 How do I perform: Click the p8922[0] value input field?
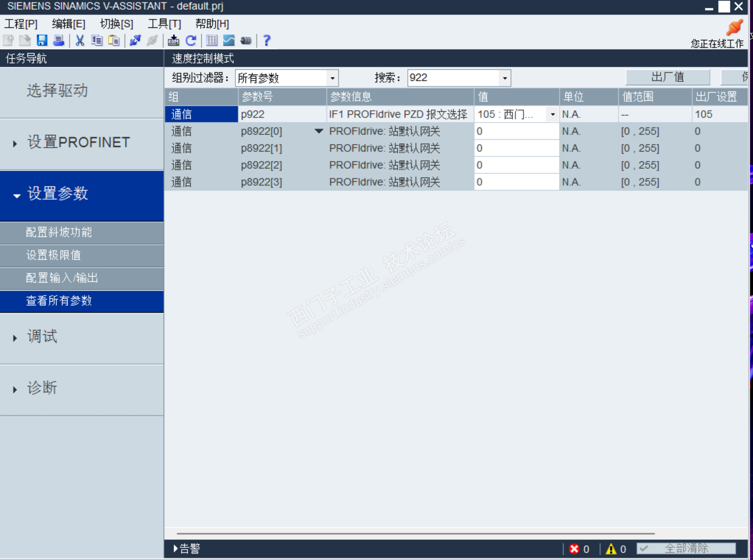(x=516, y=131)
